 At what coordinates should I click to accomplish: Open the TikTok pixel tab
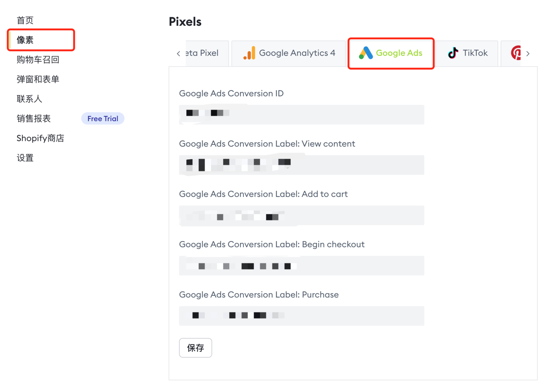[x=467, y=53]
